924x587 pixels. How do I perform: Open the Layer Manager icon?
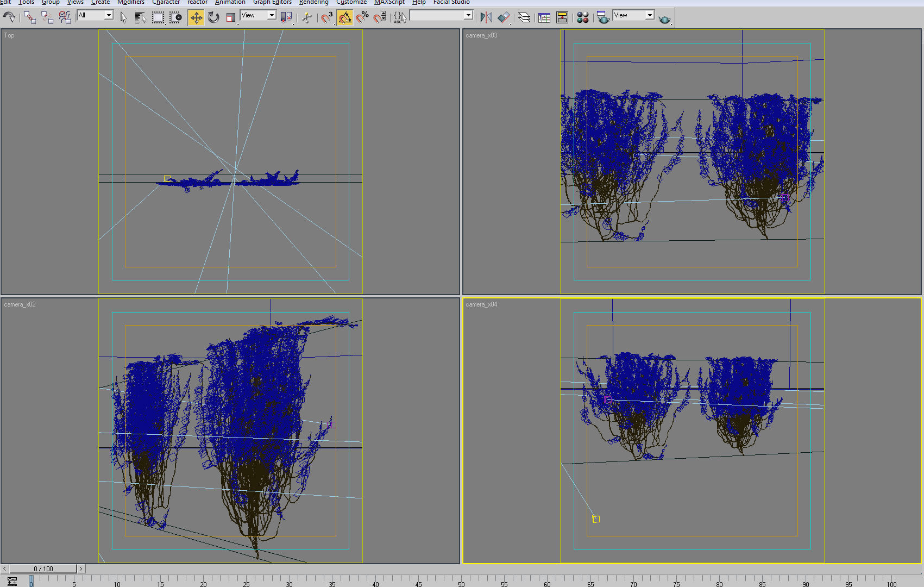(x=524, y=17)
